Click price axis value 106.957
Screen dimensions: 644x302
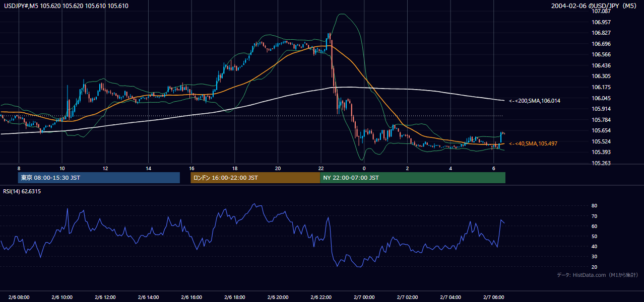click(x=601, y=22)
